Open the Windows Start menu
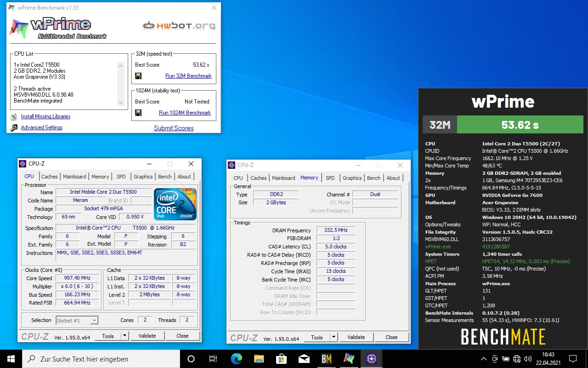This screenshot has height=368, width=588. point(11,359)
